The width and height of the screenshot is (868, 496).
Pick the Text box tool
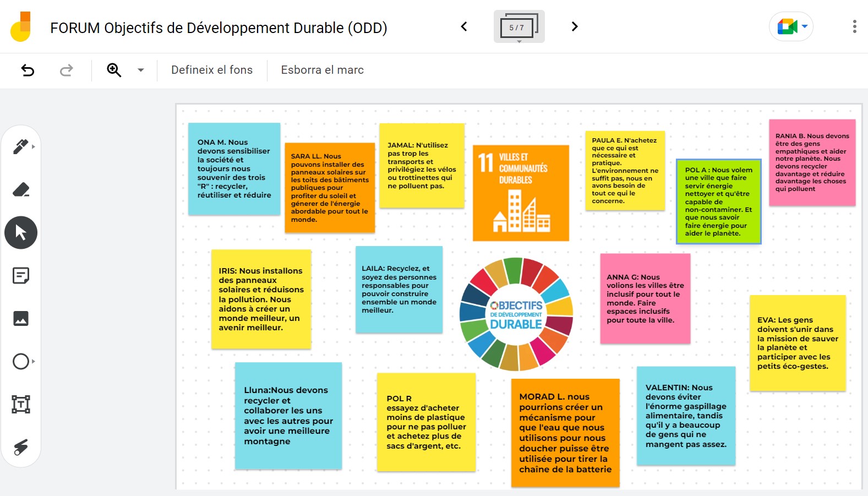tap(21, 405)
